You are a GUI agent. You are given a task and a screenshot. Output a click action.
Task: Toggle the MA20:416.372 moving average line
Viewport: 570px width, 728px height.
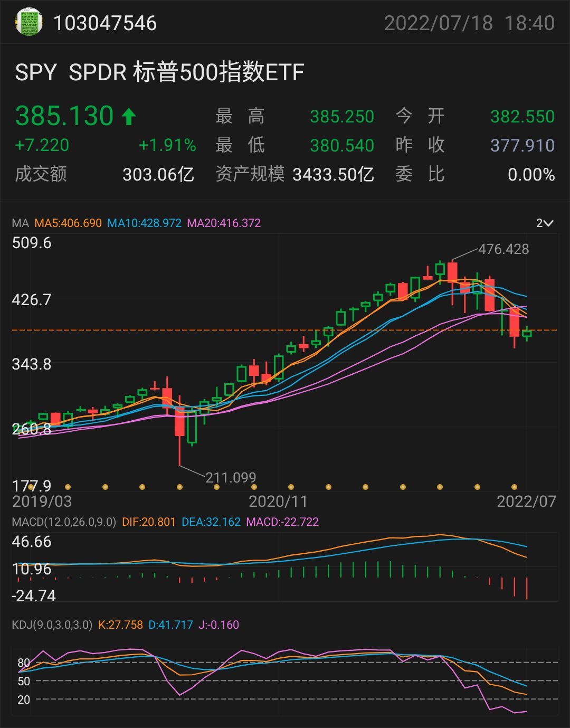pyautogui.click(x=224, y=223)
